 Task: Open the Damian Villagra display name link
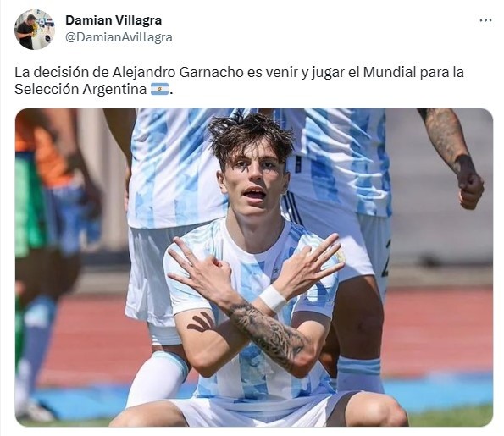(x=114, y=20)
